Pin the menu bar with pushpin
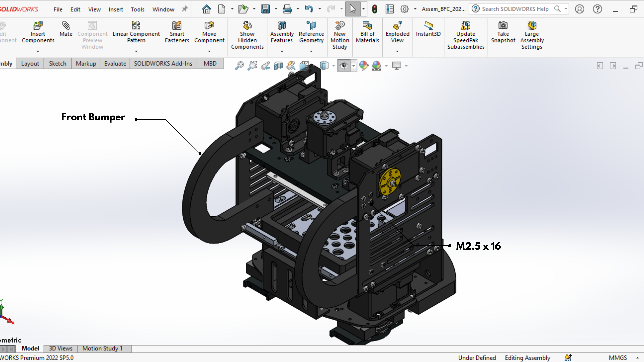 (185, 9)
